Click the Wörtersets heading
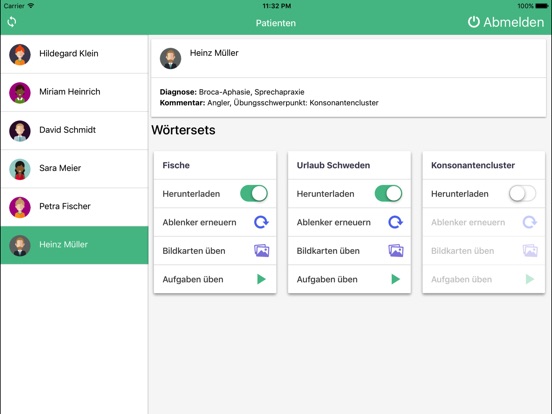The width and height of the screenshot is (552, 414). 183,130
